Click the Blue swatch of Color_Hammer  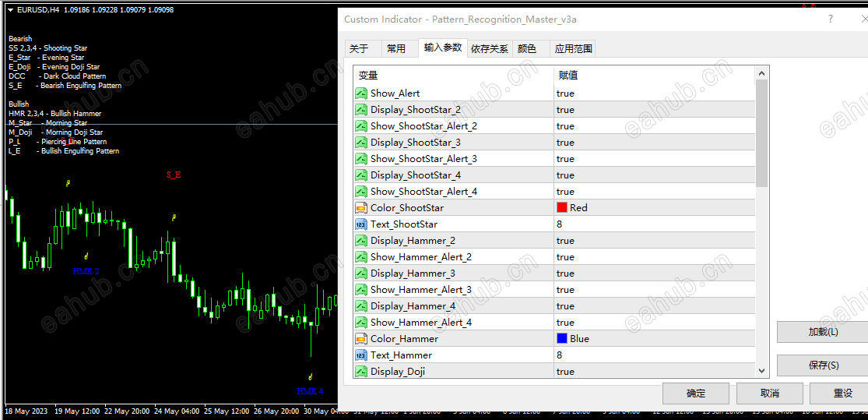click(x=562, y=338)
